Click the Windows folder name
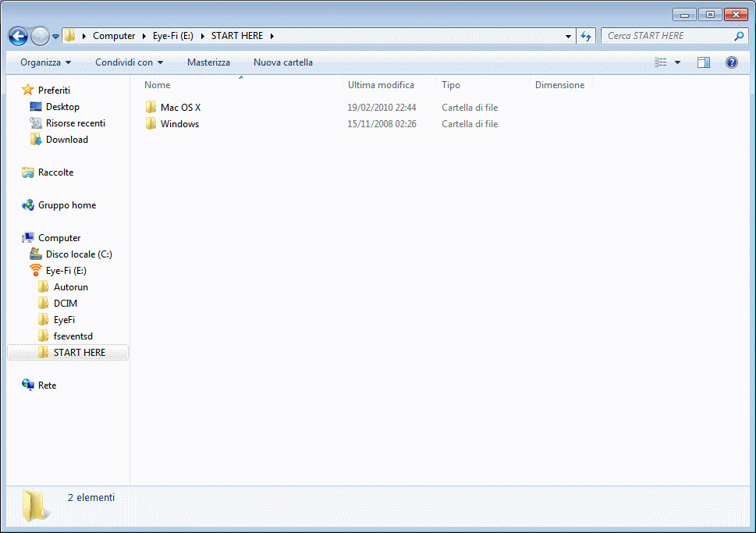 (179, 124)
